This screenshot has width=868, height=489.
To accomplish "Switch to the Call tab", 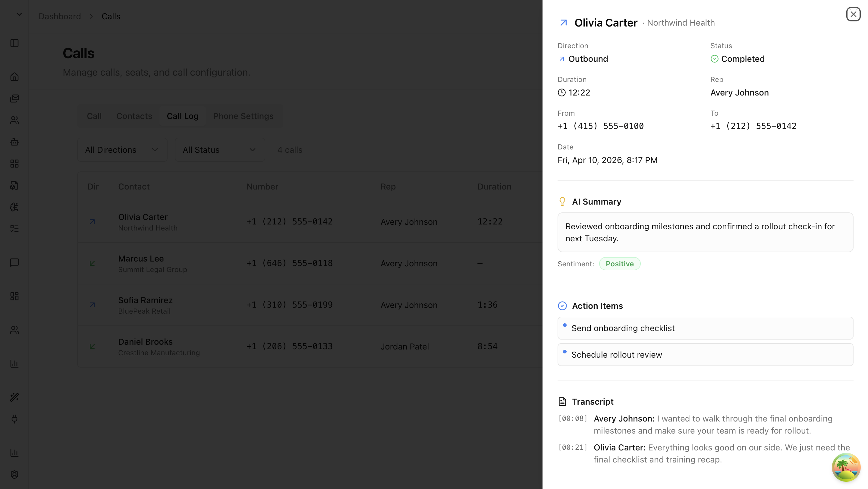I will tap(94, 116).
